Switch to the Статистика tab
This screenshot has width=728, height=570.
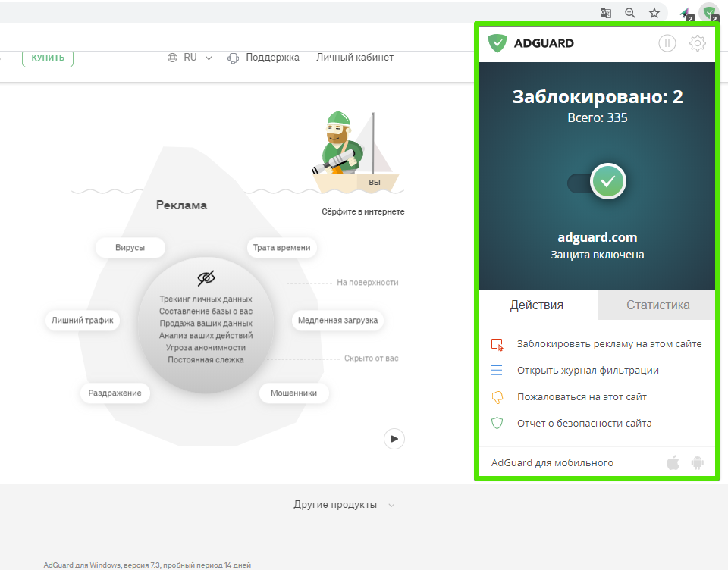tap(657, 305)
